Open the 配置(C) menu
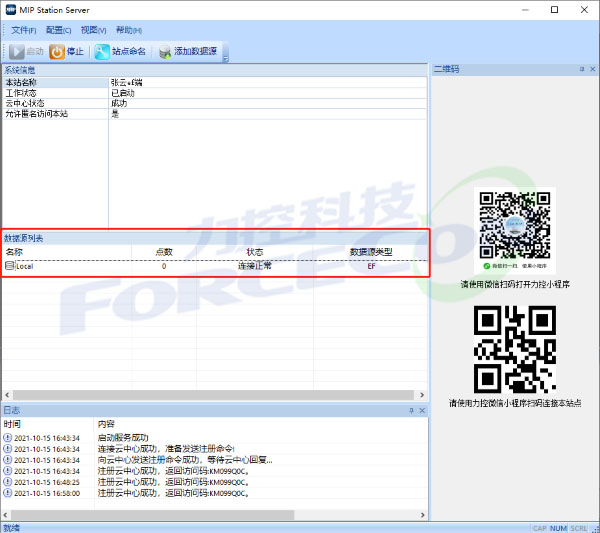 click(x=59, y=30)
